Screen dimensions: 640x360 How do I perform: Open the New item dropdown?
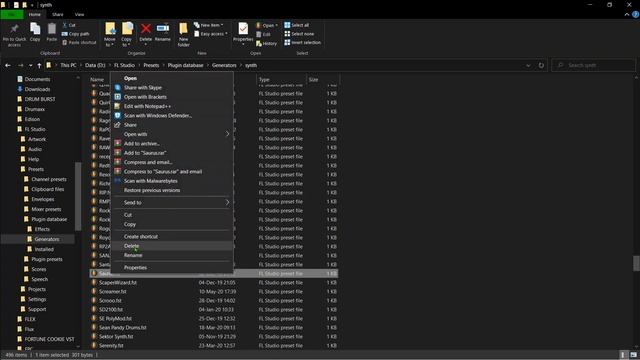209,25
